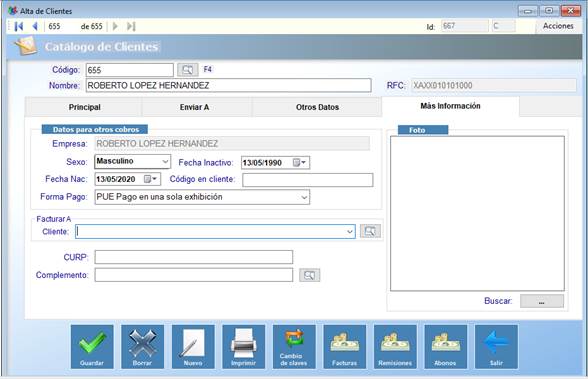Open the Otros Datos tab
This screenshot has height=379, width=588.
pos(317,107)
